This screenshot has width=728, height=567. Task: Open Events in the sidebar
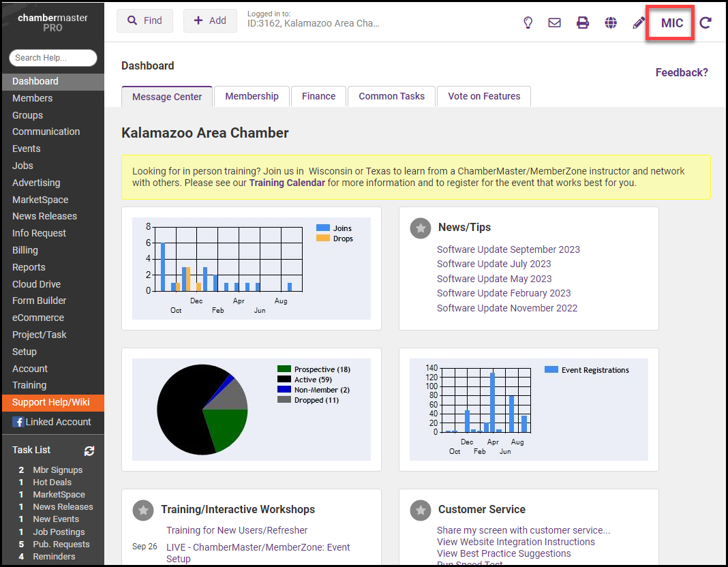(x=27, y=149)
